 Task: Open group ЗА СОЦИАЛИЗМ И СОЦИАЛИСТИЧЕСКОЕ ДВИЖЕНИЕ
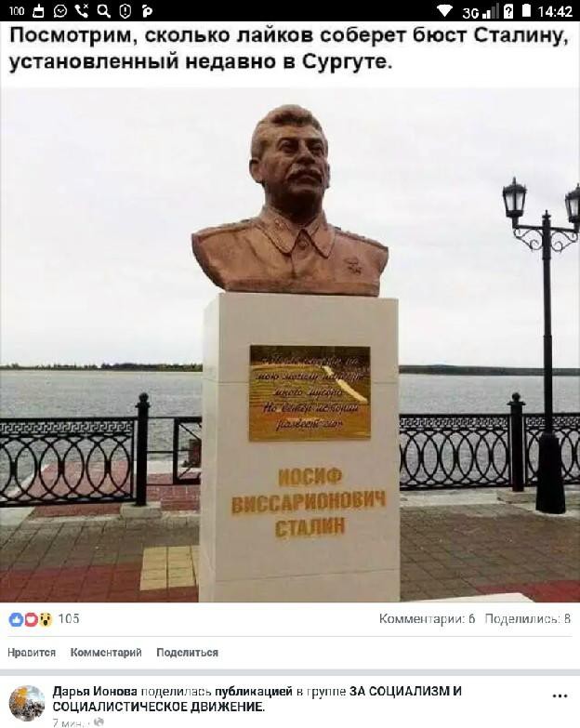pos(257,699)
